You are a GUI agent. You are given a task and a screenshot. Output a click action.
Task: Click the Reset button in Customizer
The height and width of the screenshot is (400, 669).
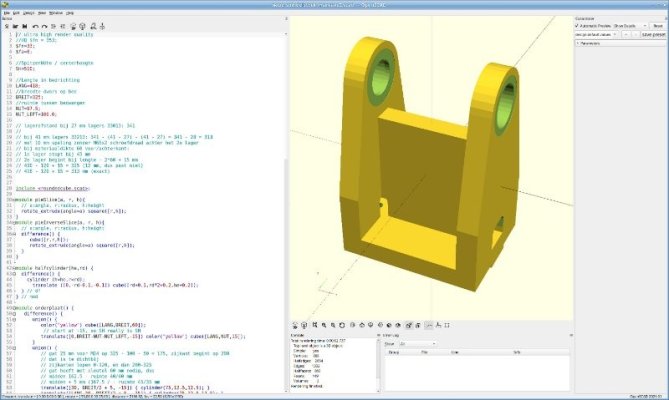(x=658, y=26)
